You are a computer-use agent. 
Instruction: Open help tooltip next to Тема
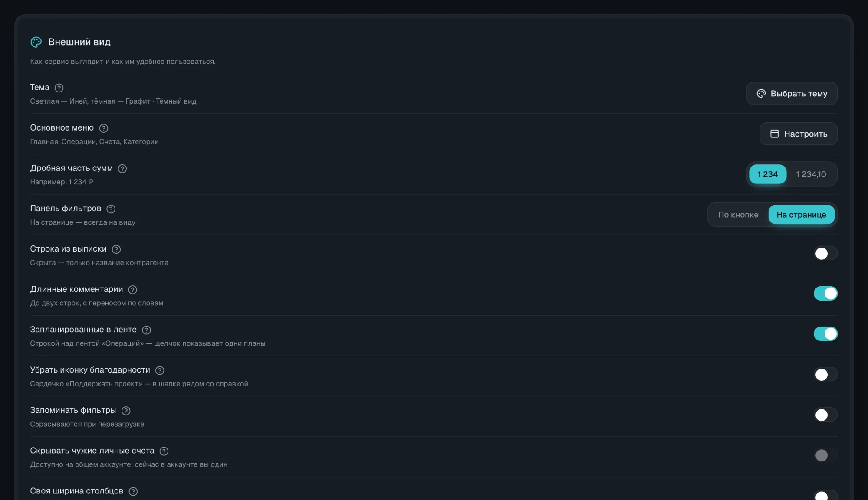(x=59, y=88)
